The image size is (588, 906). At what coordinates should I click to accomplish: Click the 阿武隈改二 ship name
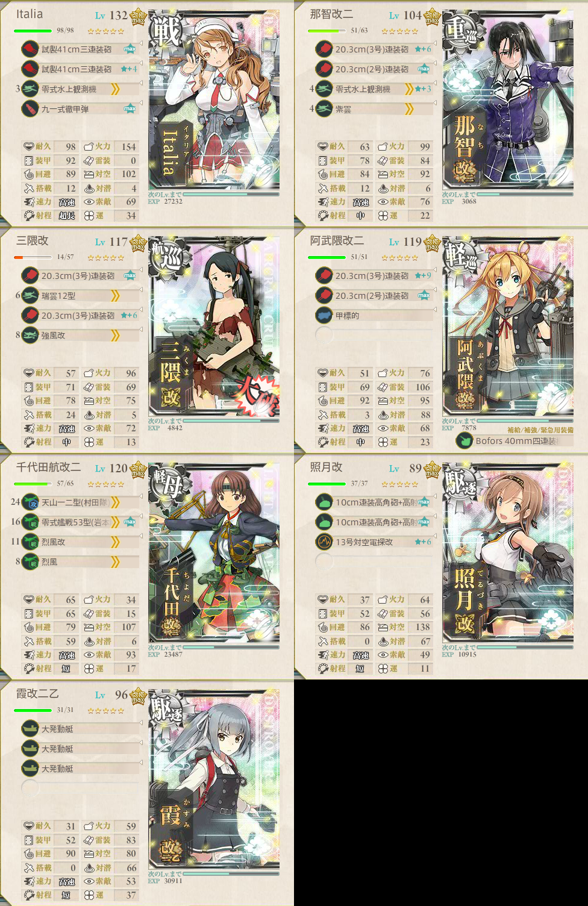point(337,240)
